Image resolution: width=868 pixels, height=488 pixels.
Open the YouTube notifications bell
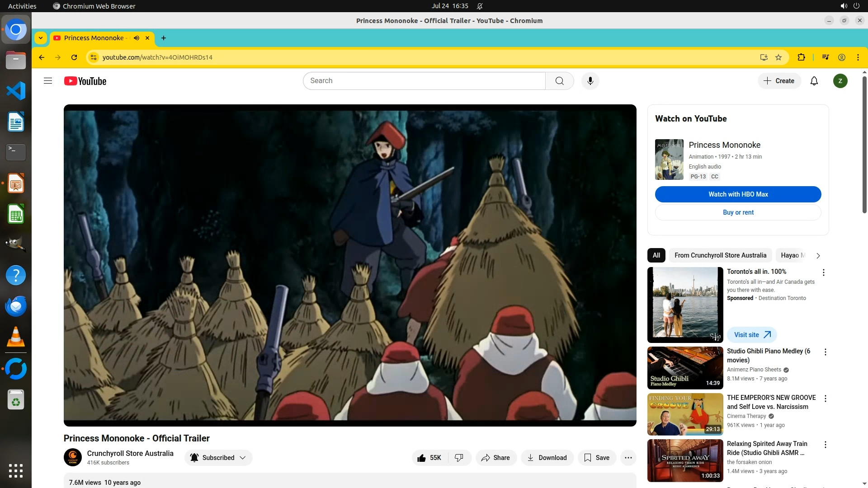tap(814, 81)
